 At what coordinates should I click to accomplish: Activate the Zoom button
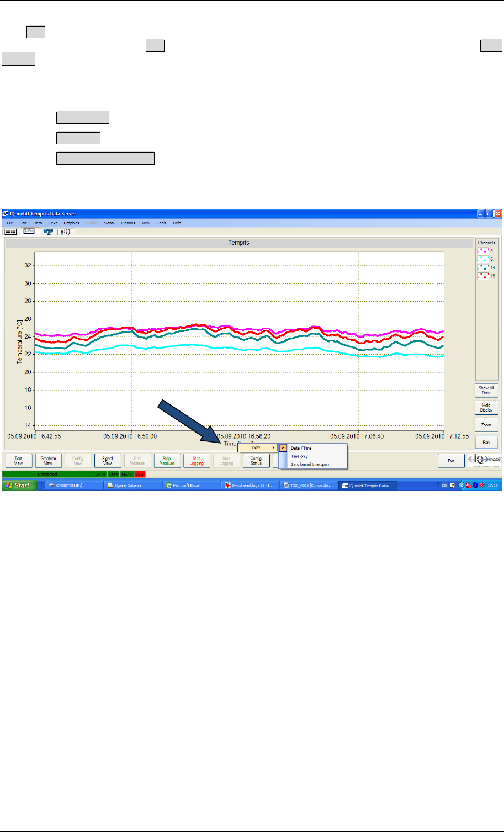pos(486,425)
